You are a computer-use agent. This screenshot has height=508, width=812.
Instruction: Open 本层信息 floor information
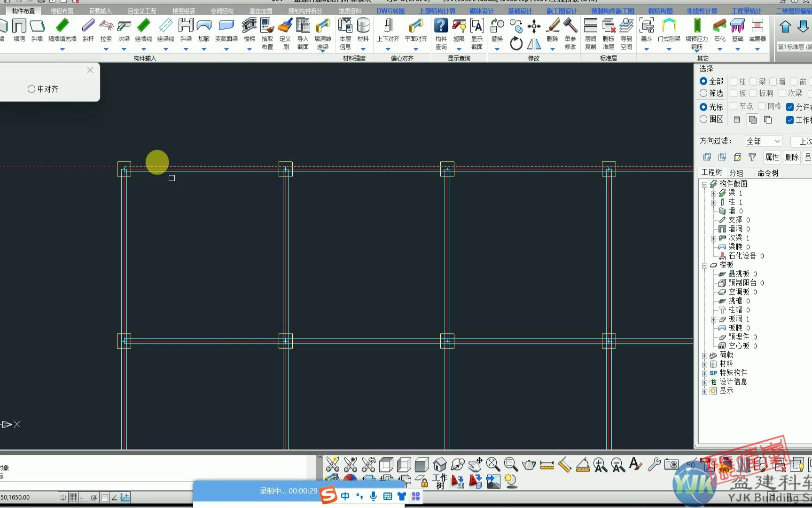click(345, 33)
